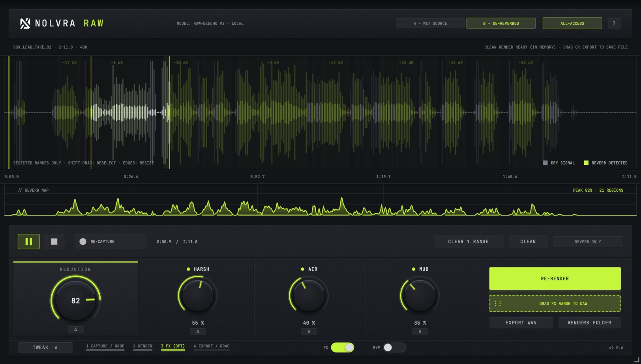Pause playback with the pause button
Screen dimensions: 641x364
point(29,241)
